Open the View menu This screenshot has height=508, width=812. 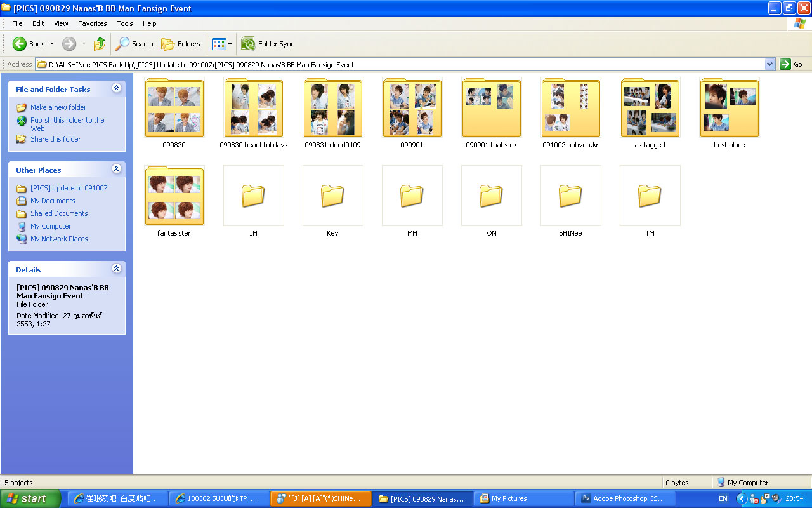tap(61, 23)
